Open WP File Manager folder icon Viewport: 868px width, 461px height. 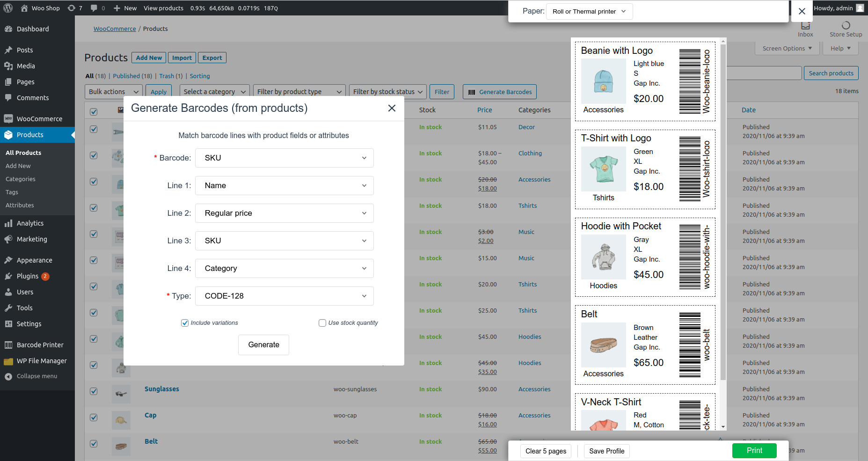[8, 361]
